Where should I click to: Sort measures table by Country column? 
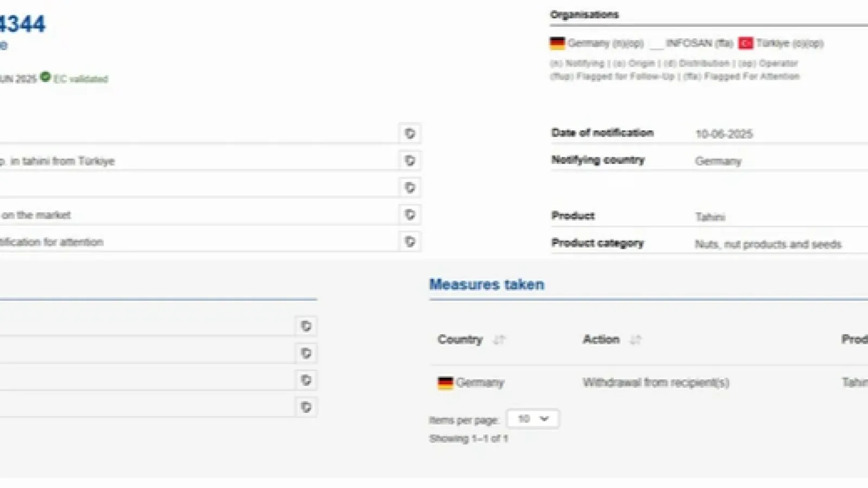pyautogui.click(x=499, y=340)
